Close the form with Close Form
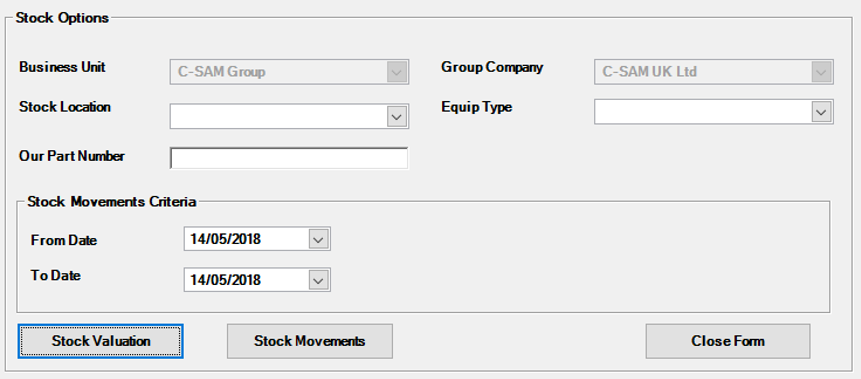The image size is (861, 379). click(x=728, y=341)
